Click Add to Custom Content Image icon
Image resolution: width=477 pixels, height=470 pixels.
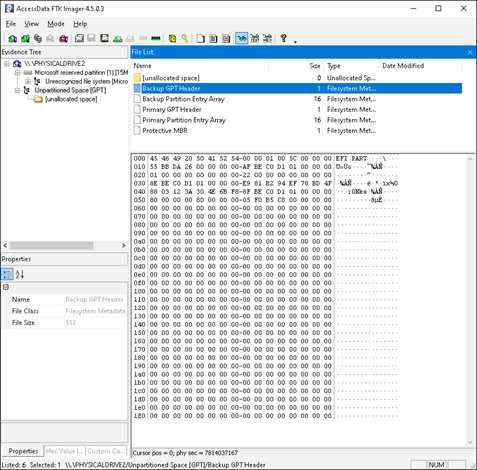(x=117, y=39)
